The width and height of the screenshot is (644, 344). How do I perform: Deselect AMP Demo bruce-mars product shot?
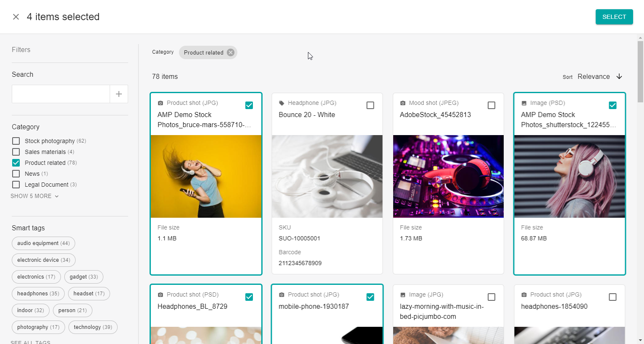(x=249, y=105)
